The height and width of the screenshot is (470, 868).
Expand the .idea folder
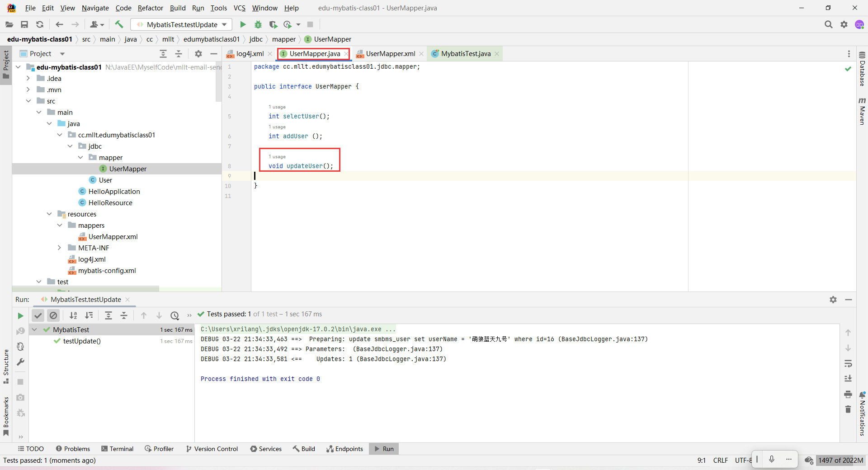point(28,78)
